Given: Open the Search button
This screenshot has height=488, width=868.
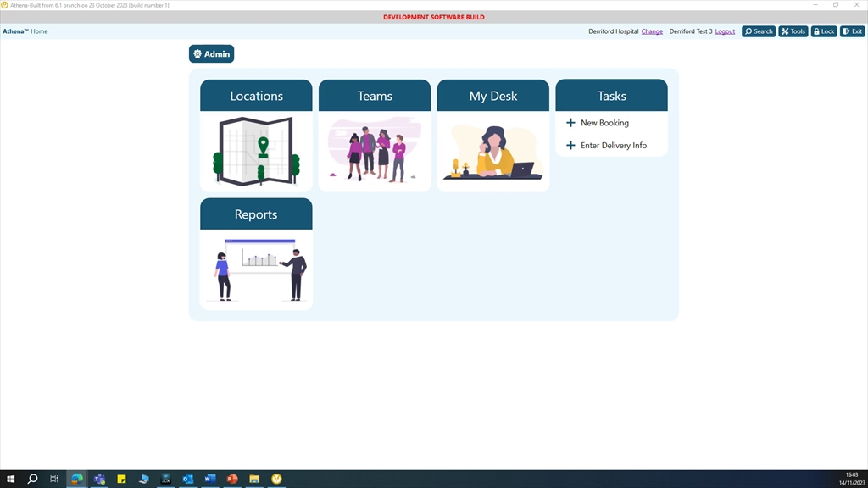Looking at the screenshot, I should [759, 31].
